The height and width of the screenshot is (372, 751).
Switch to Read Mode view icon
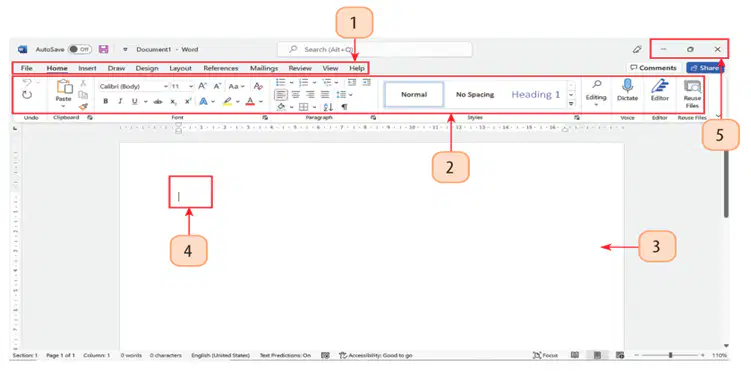point(575,355)
